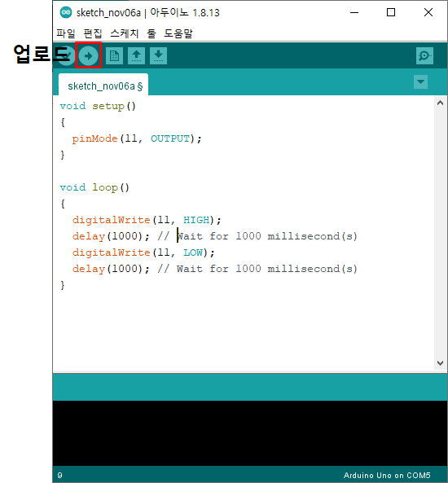
Task: Open the 도움말 menu
Action: (178, 33)
